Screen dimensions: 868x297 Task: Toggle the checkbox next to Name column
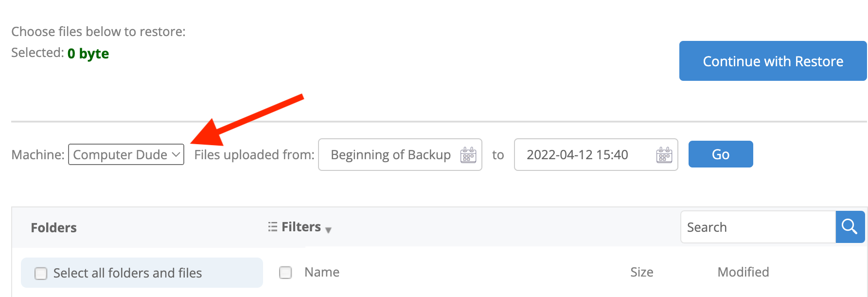click(285, 273)
